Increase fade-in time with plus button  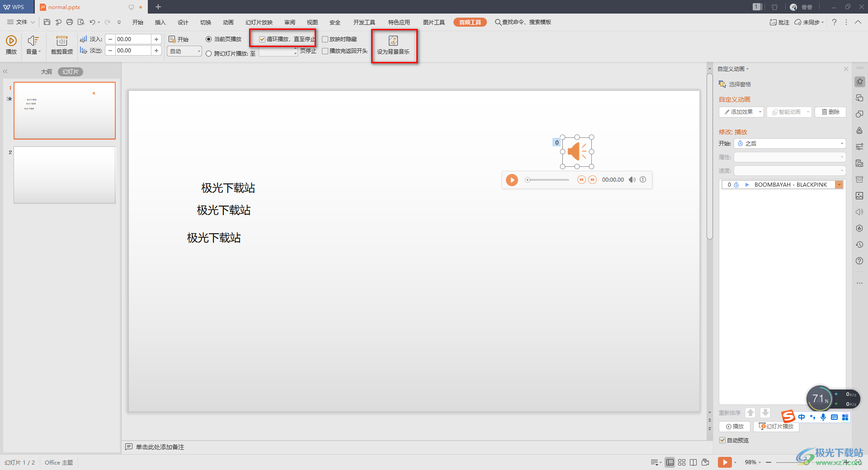click(x=156, y=39)
